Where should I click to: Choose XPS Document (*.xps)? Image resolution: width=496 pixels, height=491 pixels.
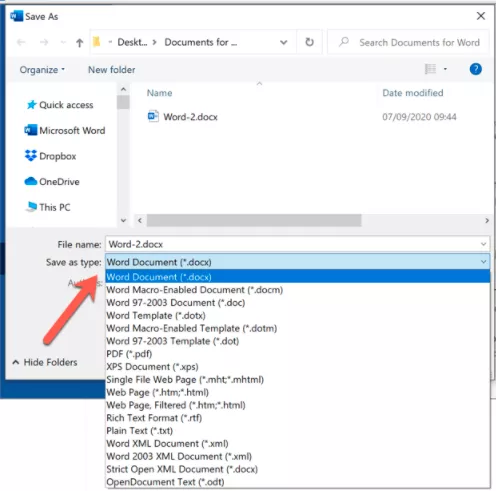tap(298, 367)
